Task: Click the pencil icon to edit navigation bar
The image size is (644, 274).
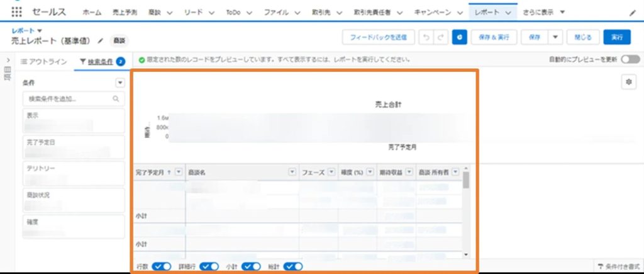Action: [x=633, y=13]
